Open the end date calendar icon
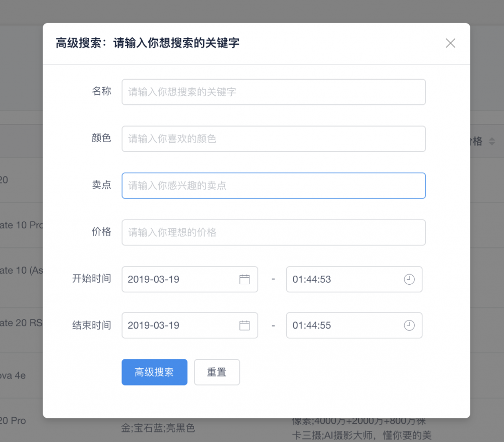This screenshot has width=504, height=442. pos(245,325)
